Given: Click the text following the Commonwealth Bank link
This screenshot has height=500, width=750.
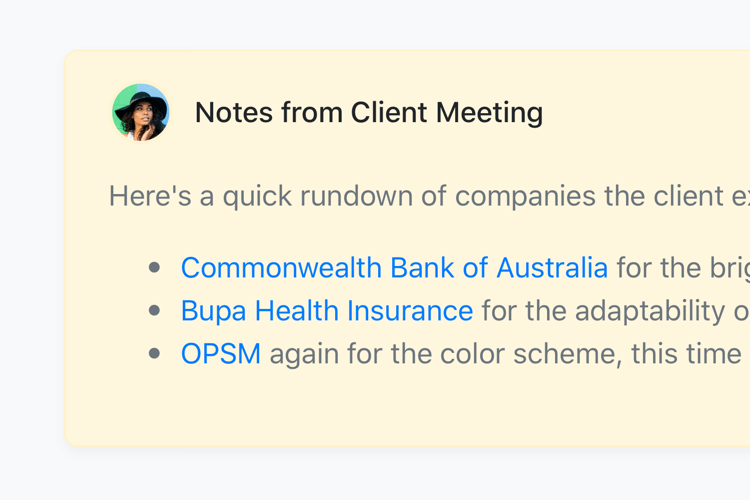Looking at the screenshot, I should click(680, 268).
